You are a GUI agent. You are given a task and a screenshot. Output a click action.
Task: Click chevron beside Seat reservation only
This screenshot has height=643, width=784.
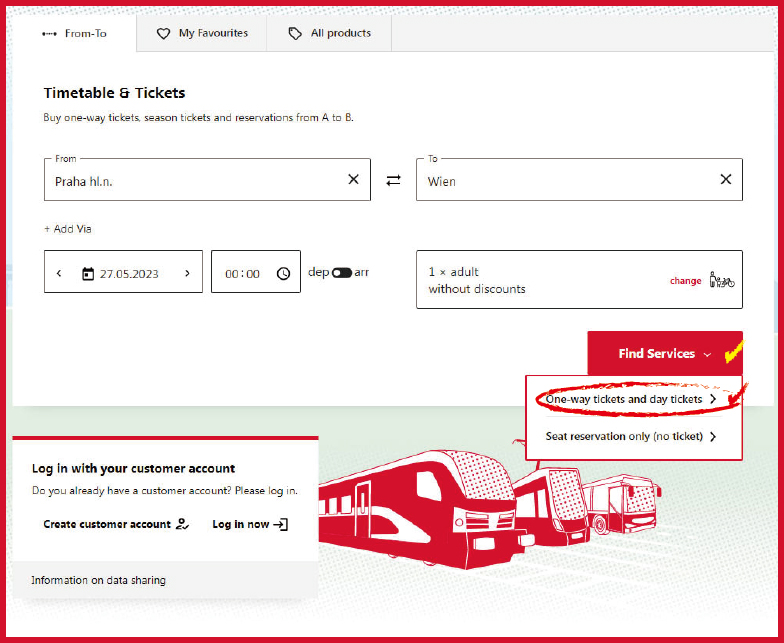pyautogui.click(x=713, y=436)
